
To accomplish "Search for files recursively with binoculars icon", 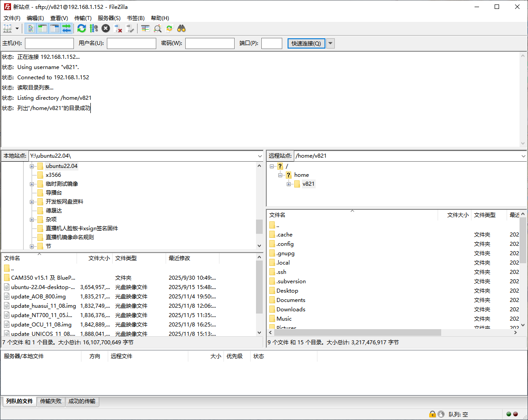I will [x=182, y=29].
